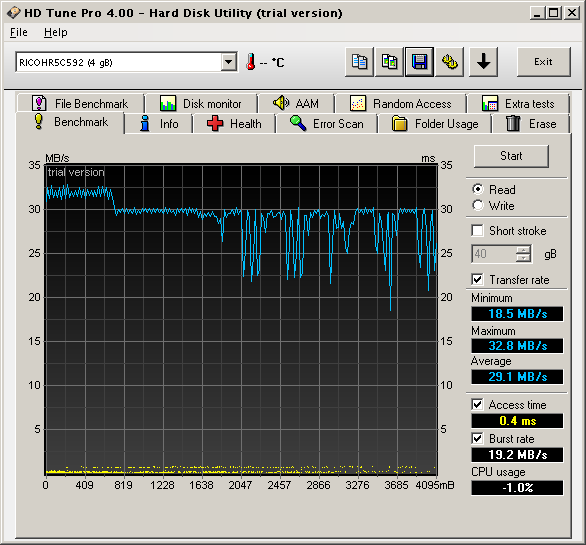Uncheck the Access time checkbox

(477, 404)
